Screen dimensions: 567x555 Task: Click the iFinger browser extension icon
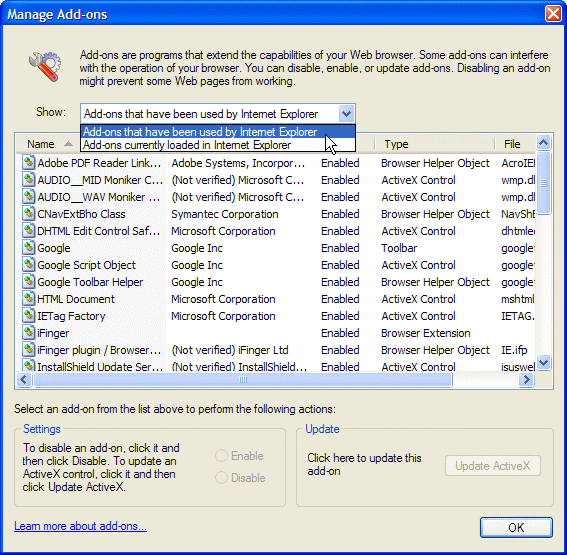[28, 332]
